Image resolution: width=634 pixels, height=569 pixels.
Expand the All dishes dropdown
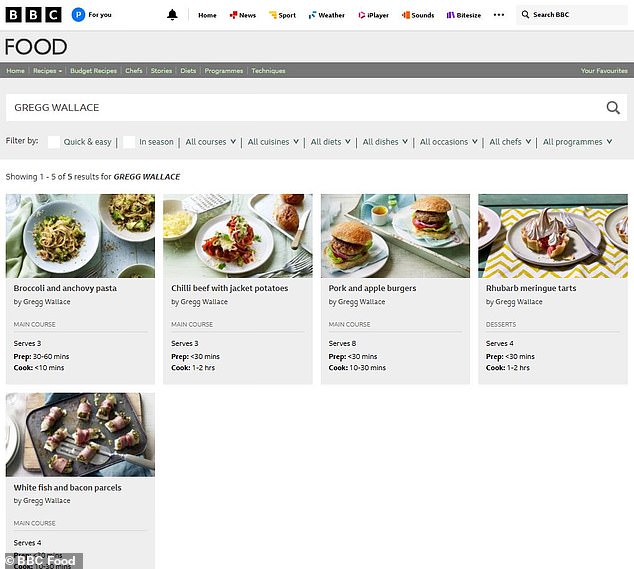[385, 142]
